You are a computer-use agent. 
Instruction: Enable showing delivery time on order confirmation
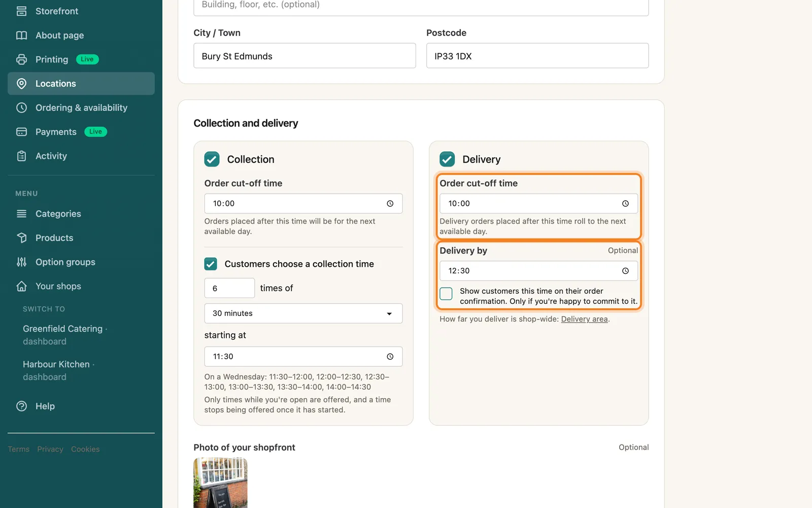pos(446,294)
